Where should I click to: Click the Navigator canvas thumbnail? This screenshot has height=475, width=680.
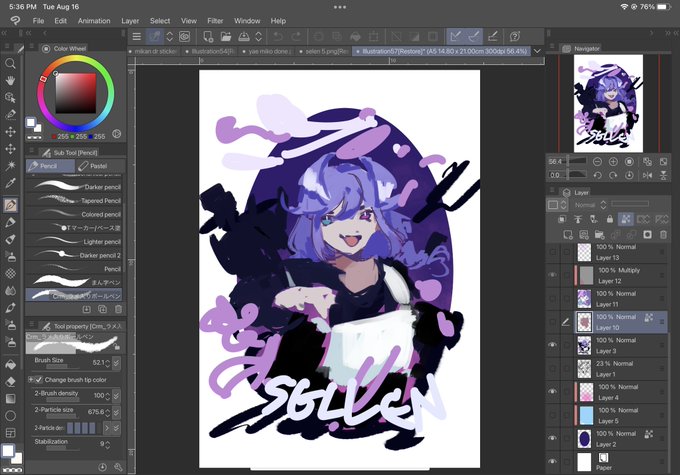point(608,103)
